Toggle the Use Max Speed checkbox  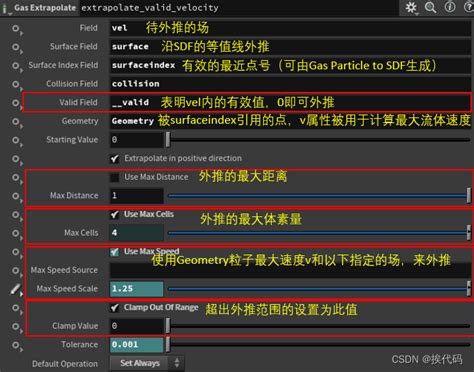(x=115, y=252)
